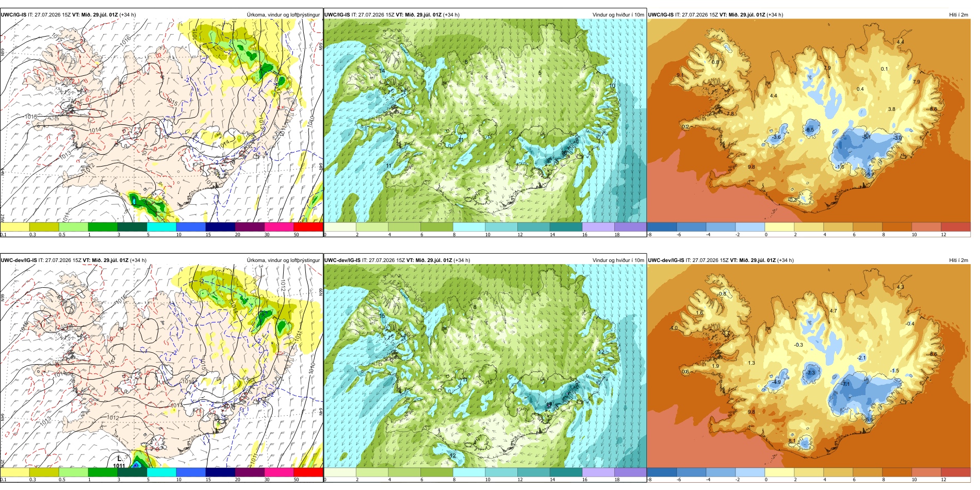Viewport: 980px width, 490px height.
Task: Select the 'UWC-dev/IG-IS IT: 27.07.2026 15Z' header on the bottom-left map
Action: [41, 260]
